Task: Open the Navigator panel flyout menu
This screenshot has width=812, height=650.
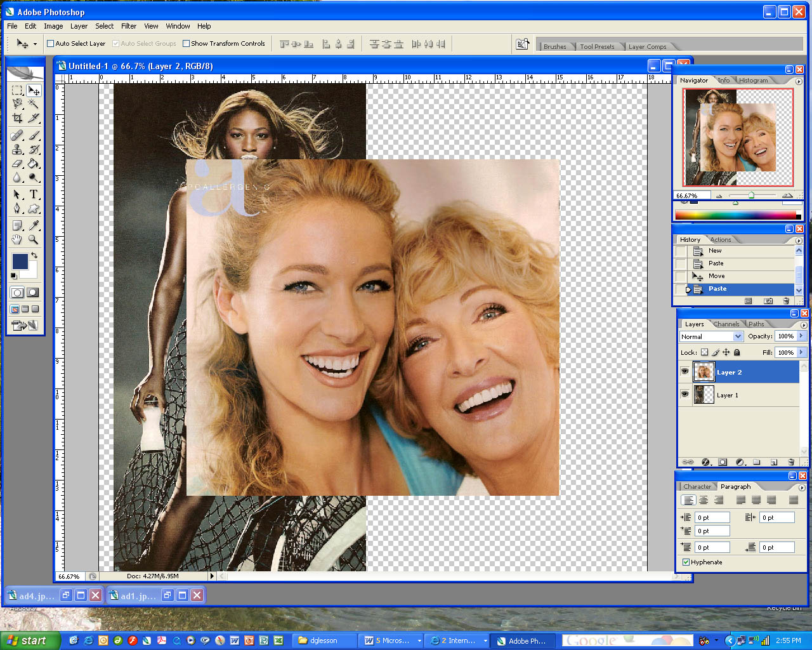Action: (799, 81)
